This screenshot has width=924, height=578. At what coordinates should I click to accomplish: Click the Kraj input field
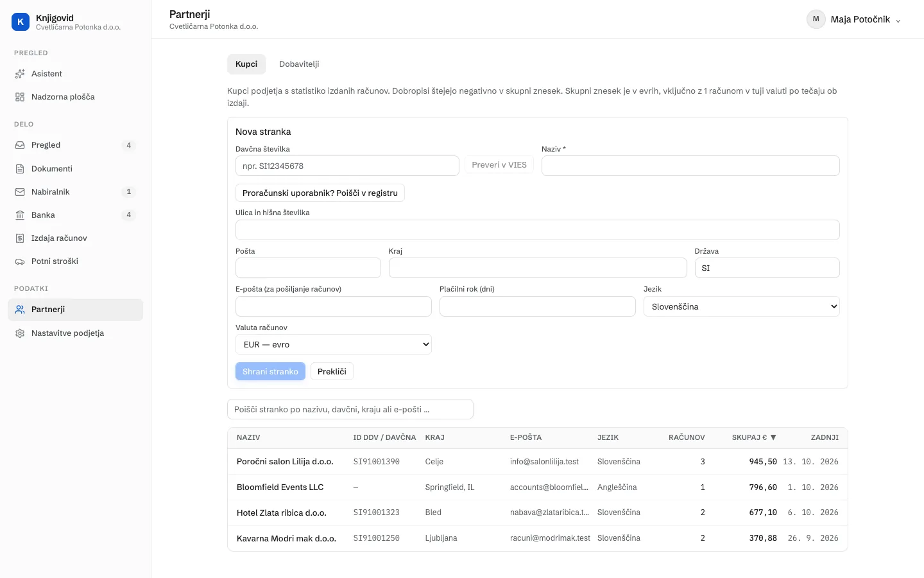538,268
